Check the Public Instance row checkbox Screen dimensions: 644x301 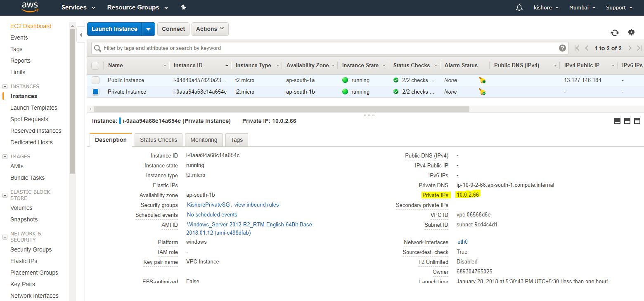(95, 80)
